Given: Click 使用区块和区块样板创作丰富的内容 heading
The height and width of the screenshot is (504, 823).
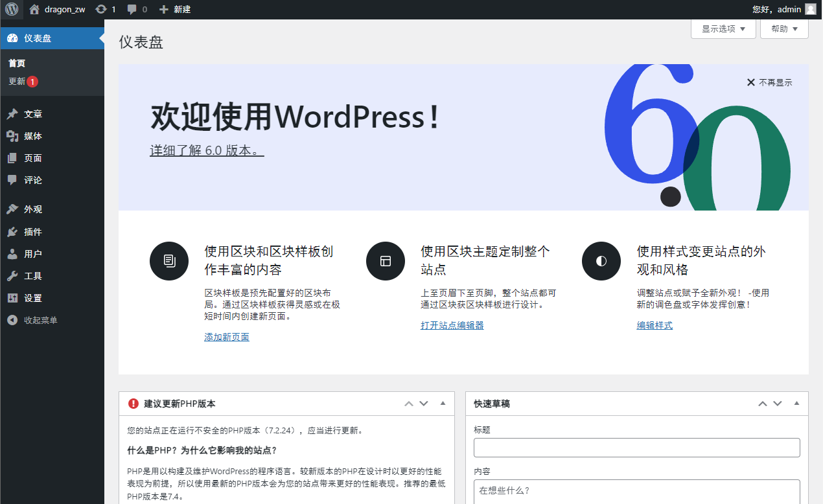Looking at the screenshot, I should [269, 260].
